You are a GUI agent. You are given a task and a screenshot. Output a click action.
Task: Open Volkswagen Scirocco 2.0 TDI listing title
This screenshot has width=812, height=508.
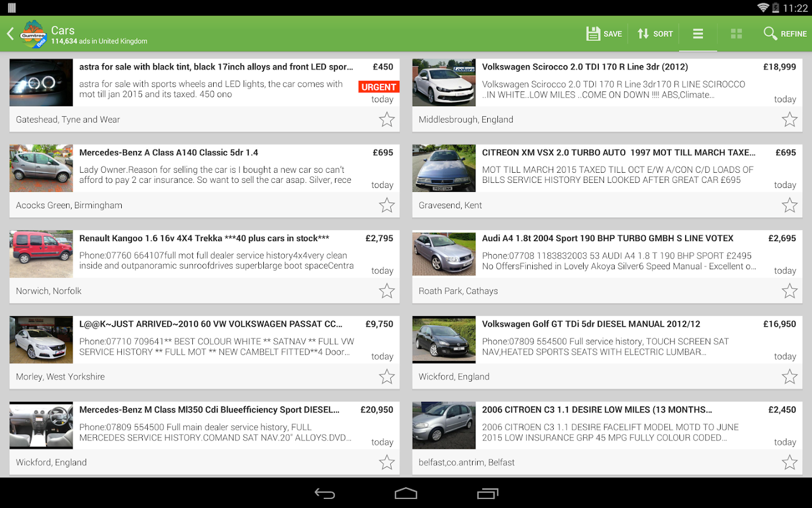[585, 67]
